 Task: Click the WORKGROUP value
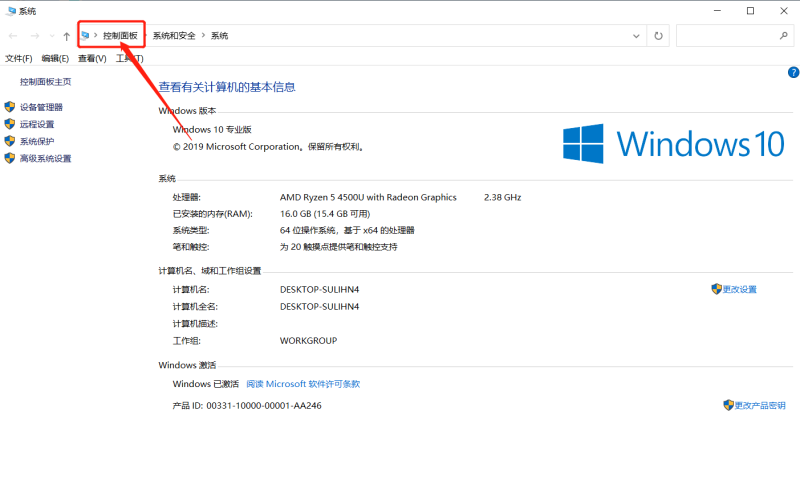pos(308,341)
